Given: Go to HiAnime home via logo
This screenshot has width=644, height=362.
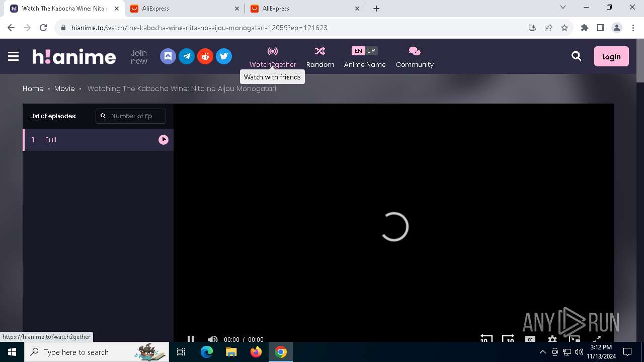Looking at the screenshot, I should tap(74, 56).
